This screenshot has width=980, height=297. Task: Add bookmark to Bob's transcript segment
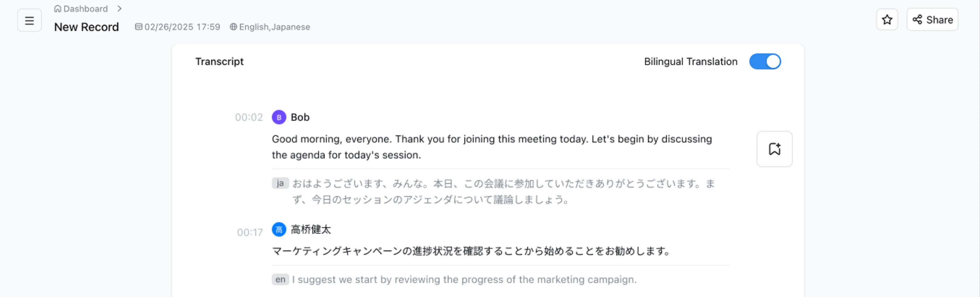(x=774, y=149)
